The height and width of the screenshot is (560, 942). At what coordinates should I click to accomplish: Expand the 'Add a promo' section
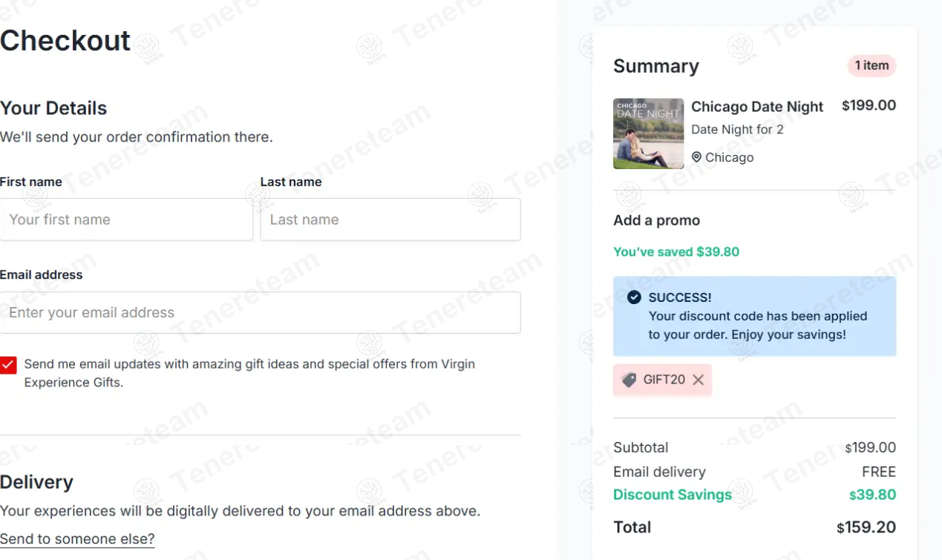coord(656,220)
